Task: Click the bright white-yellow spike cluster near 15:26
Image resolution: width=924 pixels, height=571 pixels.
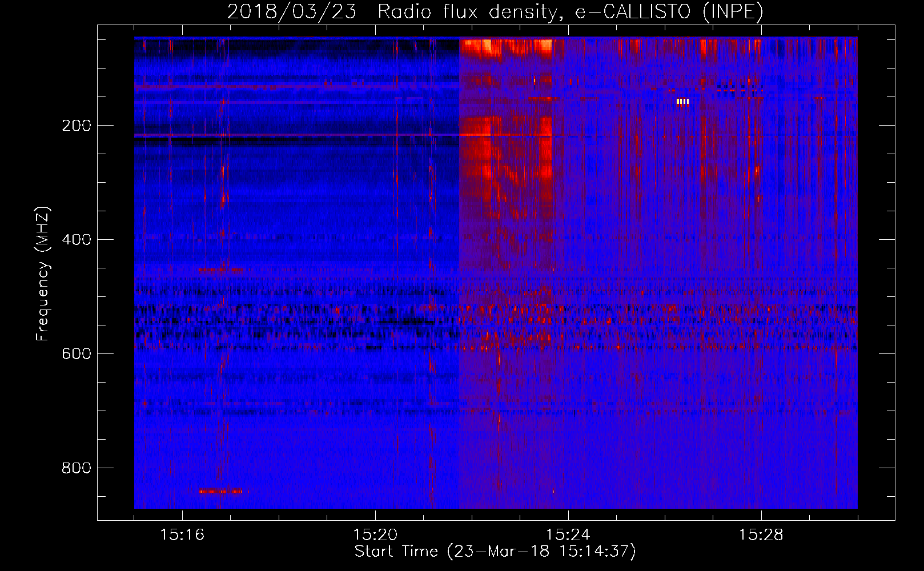Action: coord(682,102)
